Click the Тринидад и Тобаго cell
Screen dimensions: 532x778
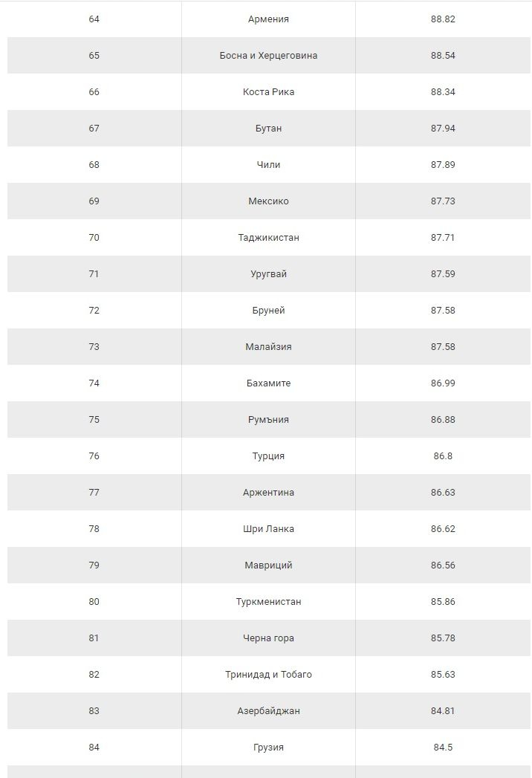268,674
